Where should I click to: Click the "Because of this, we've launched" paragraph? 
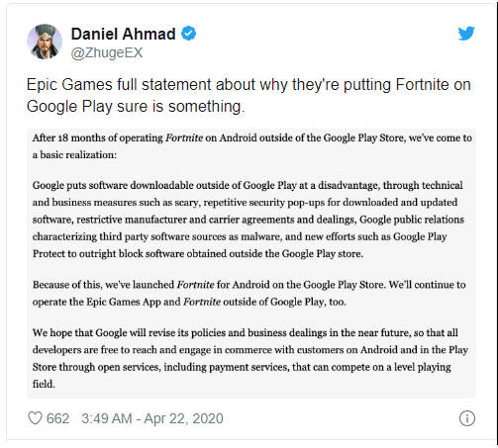click(249, 293)
